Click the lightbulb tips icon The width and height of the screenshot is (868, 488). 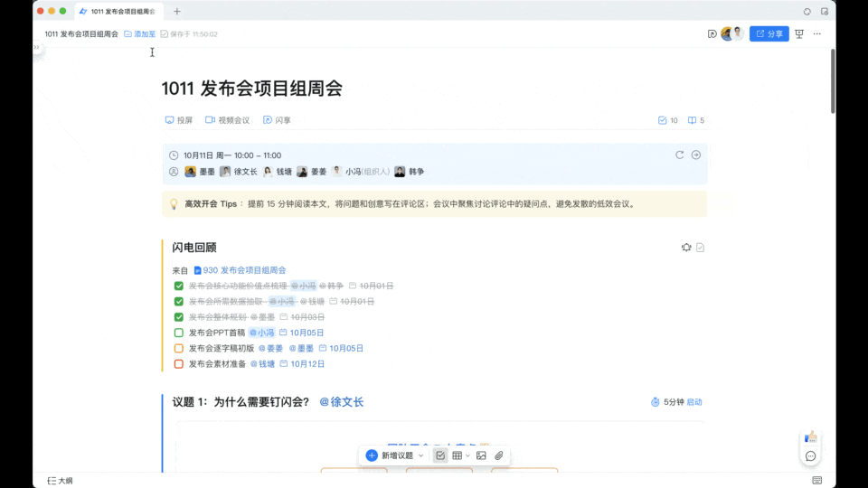click(174, 204)
